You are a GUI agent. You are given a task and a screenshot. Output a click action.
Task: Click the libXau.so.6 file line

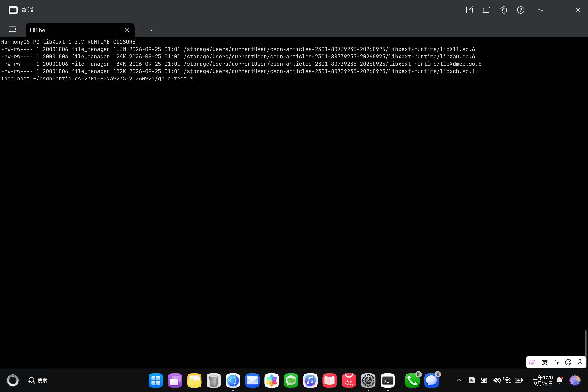click(238, 57)
